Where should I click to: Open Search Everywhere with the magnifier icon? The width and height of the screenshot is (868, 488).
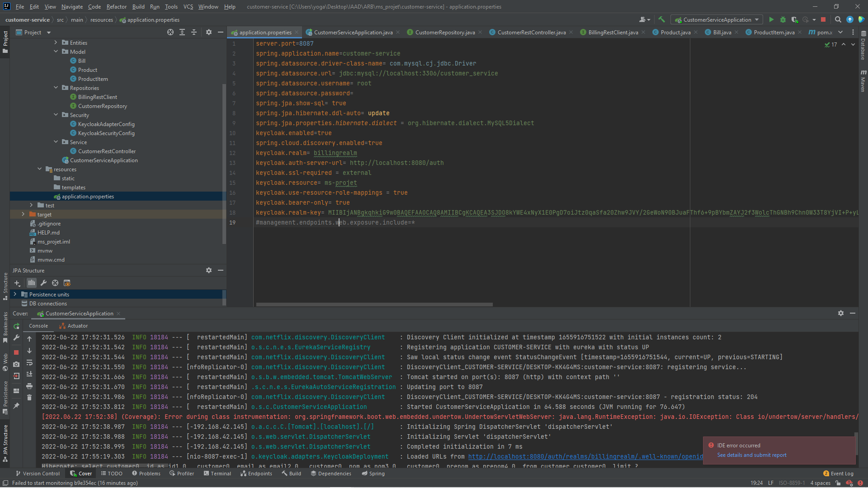(x=838, y=19)
